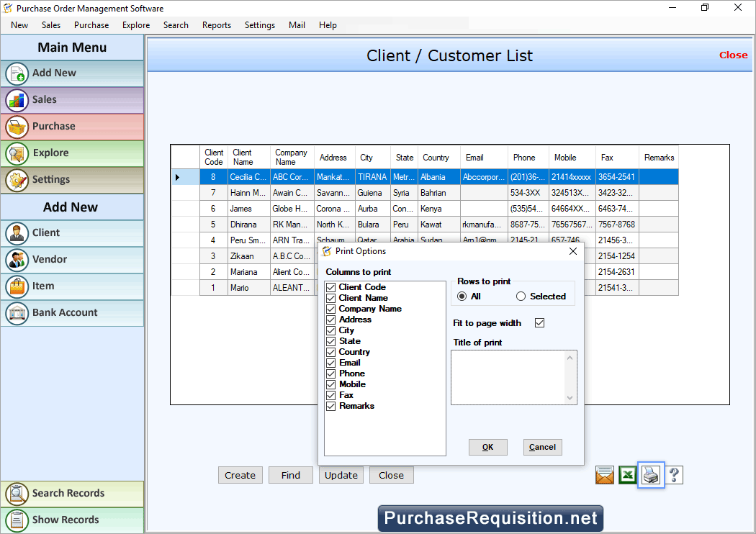Click the OK button in Print Options
This screenshot has width=756, height=534.
[x=487, y=447]
